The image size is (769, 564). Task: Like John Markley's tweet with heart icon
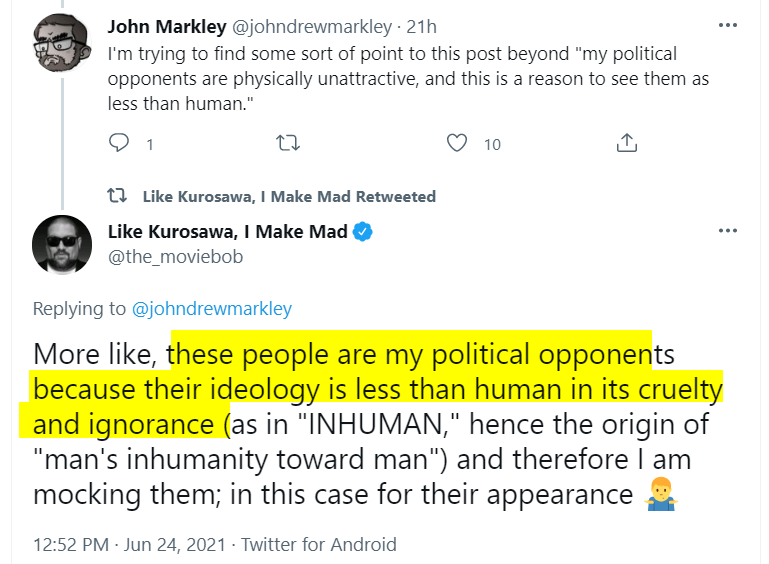click(457, 143)
